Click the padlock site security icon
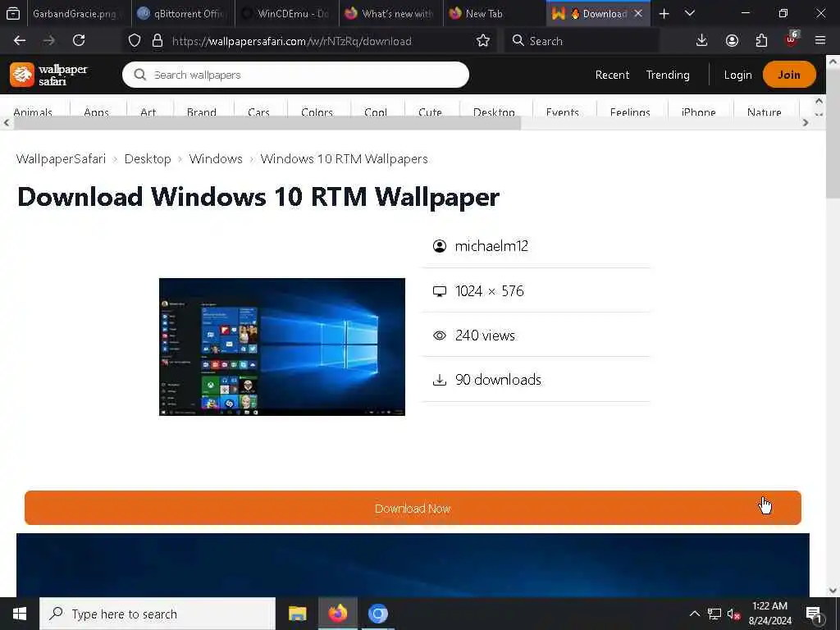This screenshot has width=840, height=630. tap(157, 41)
